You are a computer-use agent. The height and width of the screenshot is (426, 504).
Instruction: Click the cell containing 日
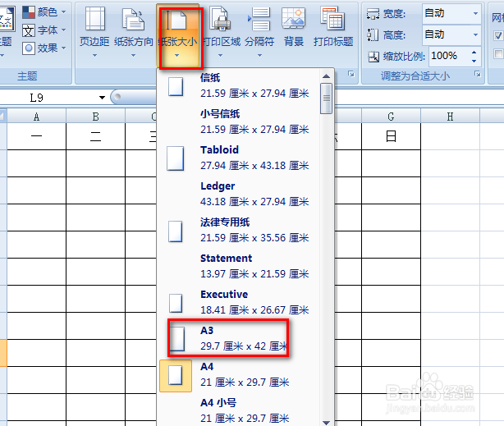pyautogui.click(x=391, y=136)
